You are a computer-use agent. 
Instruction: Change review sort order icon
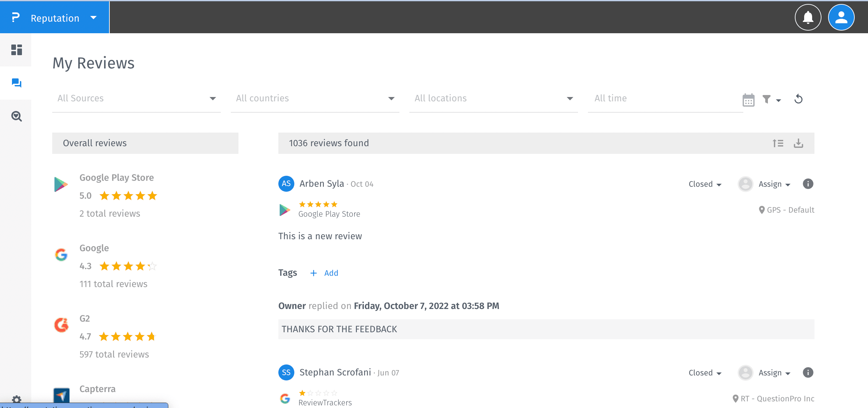778,144
